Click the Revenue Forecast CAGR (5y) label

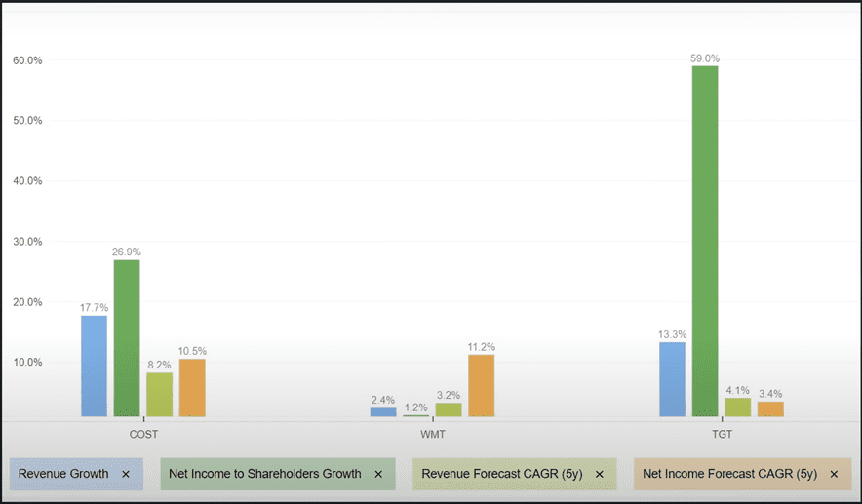pos(502,474)
